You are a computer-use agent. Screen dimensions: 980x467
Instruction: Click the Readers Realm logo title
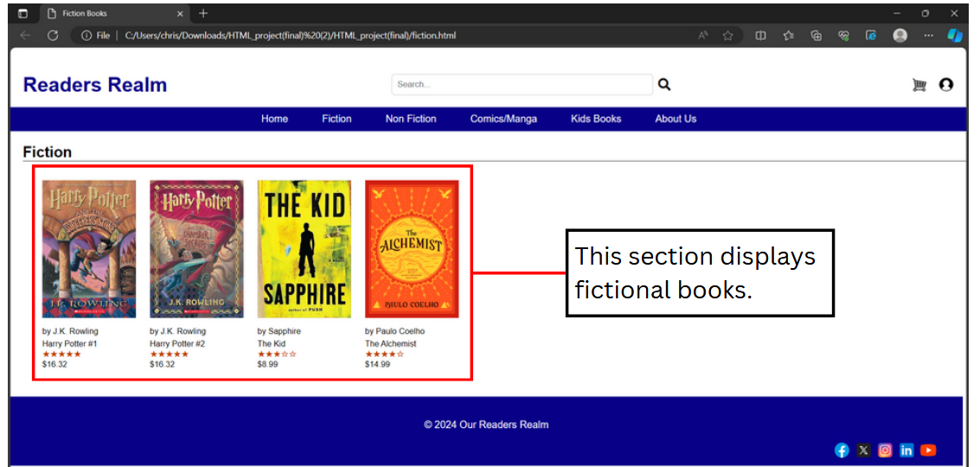(95, 85)
